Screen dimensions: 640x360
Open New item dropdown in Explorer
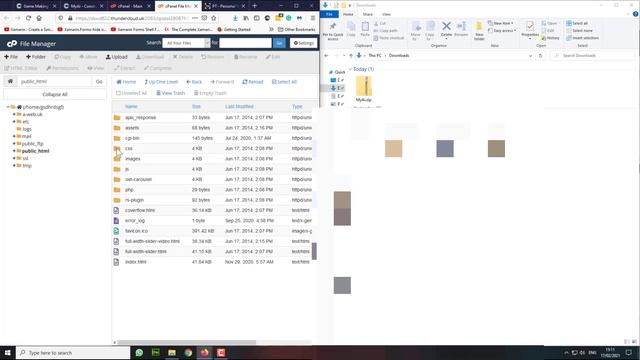coord(500,23)
